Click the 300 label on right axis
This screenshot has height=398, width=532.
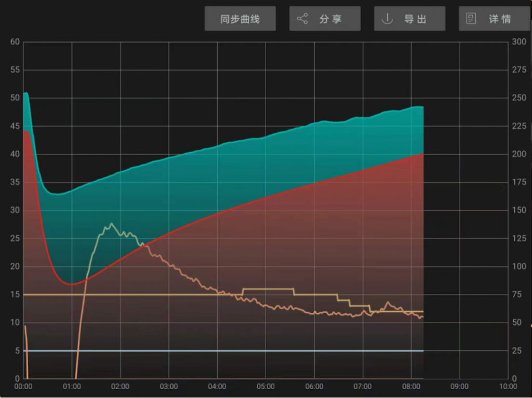[519, 42]
